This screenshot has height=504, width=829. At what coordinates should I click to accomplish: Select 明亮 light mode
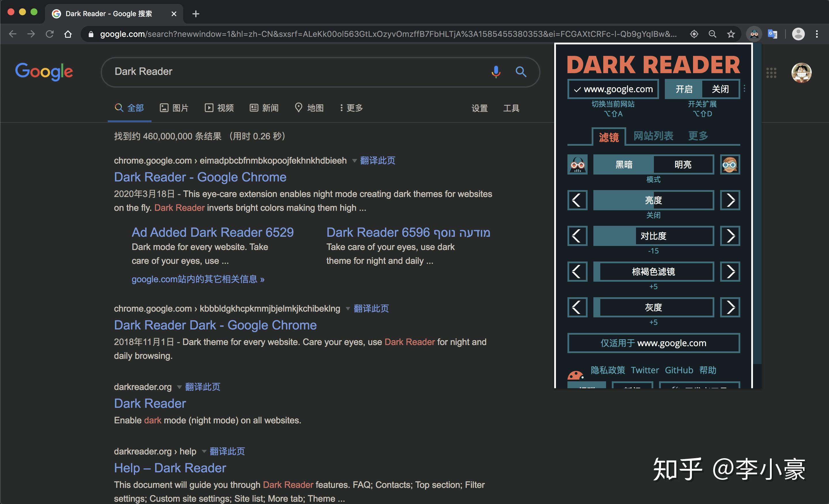click(x=683, y=164)
